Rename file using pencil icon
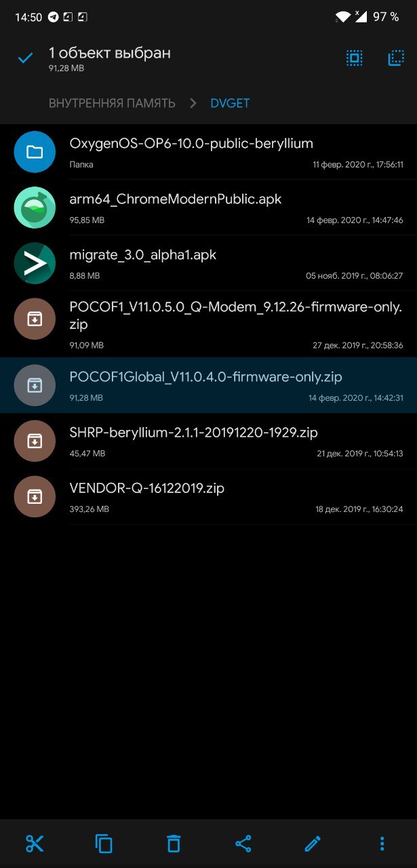The width and height of the screenshot is (417, 868). (x=313, y=844)
